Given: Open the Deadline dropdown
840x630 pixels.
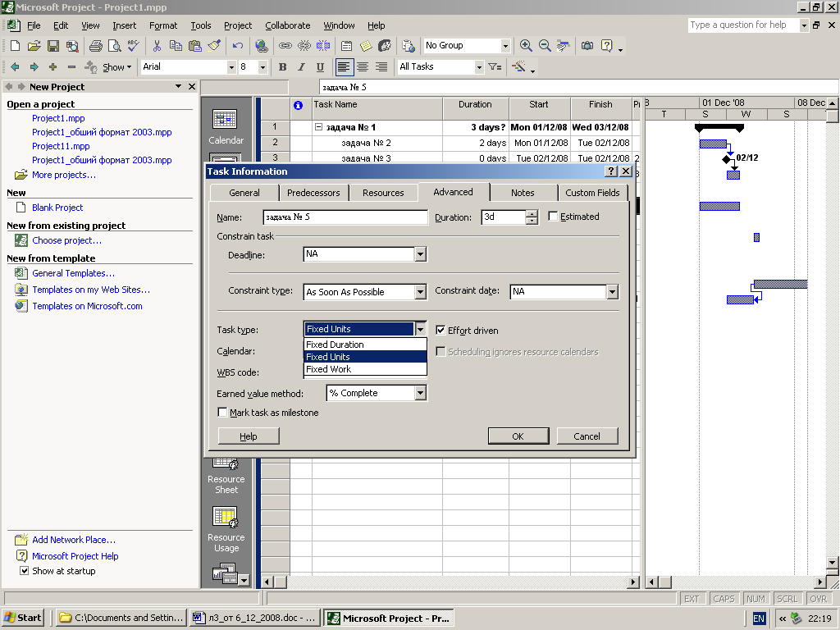Looking at the screenshot, I should pos(421,254).
